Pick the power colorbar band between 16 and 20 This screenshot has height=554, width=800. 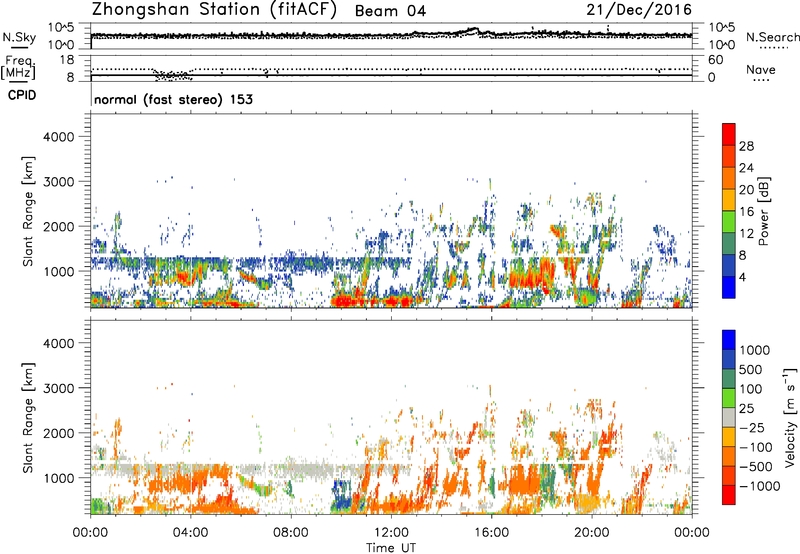coord(729,200)
